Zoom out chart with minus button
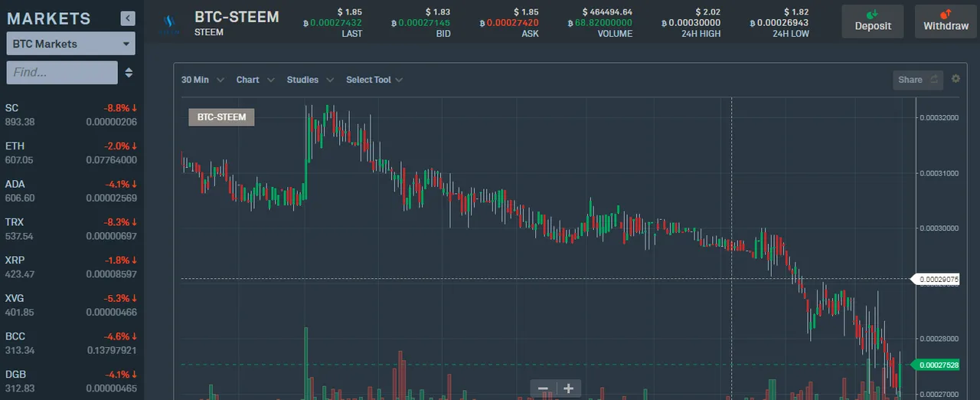This screenshot has height=400, width=980. point(543,389)
